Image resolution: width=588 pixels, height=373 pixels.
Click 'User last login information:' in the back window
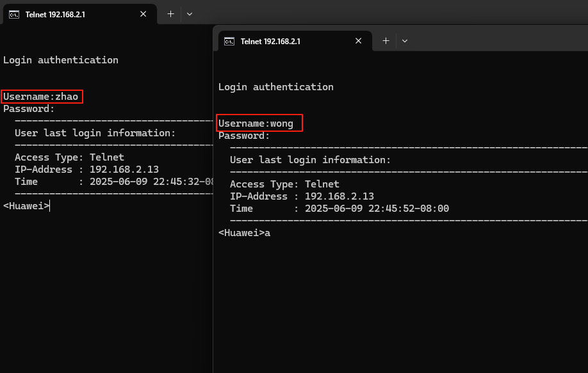click(95, 133)
